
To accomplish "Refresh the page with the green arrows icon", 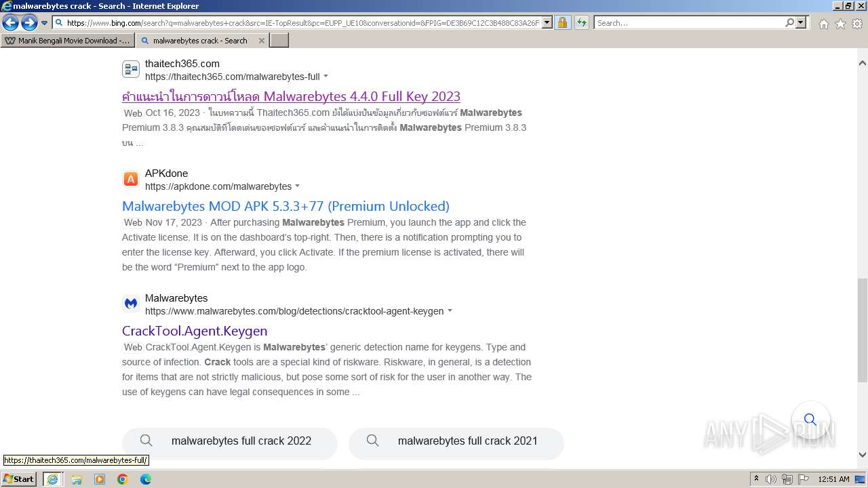I will pyautogui.click(x=581, y=23).
